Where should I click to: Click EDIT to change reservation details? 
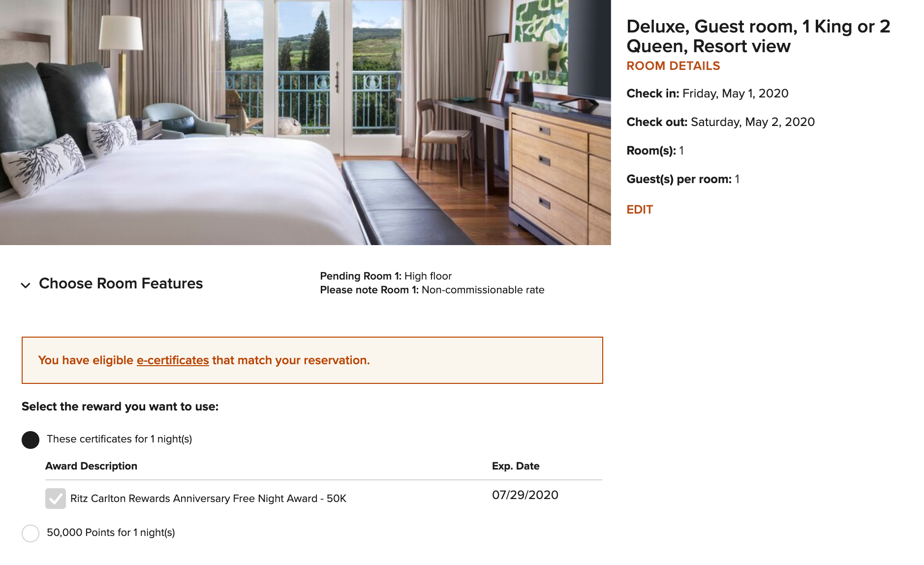tap(639, 209)
